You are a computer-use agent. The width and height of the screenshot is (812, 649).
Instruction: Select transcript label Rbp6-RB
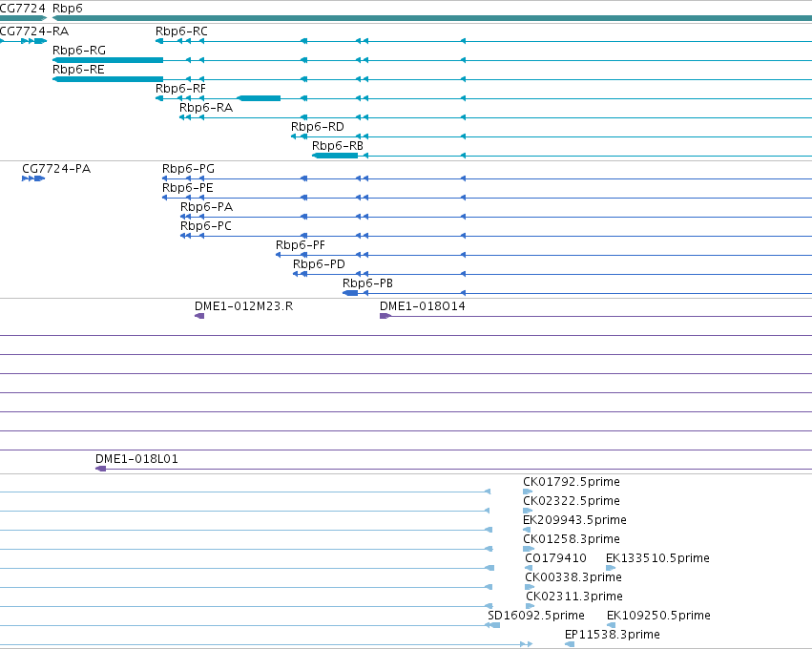tap(338, 146)
